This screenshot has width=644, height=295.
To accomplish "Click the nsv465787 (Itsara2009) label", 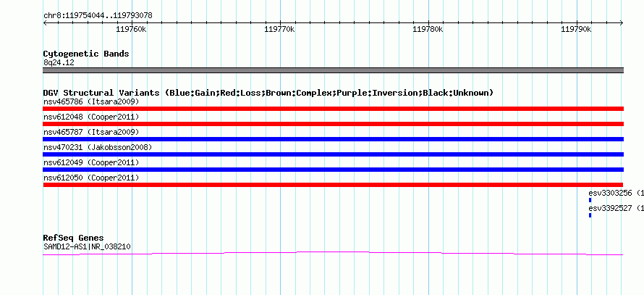I will click(x=91, y=132).
